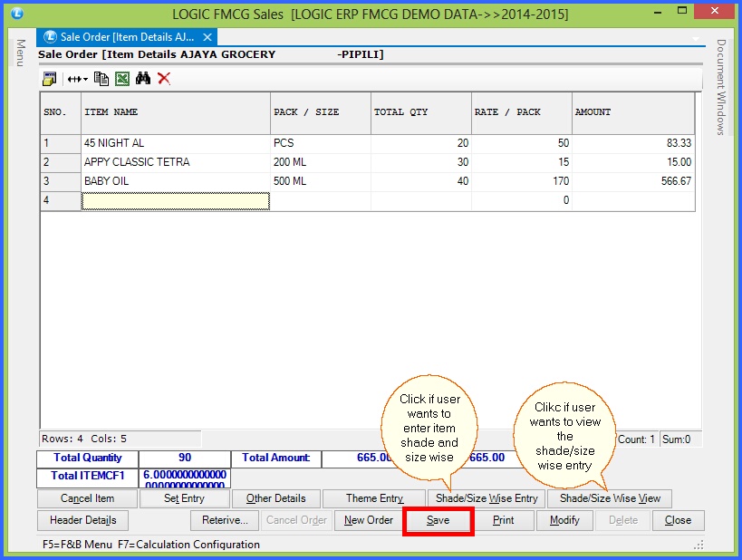
Task: Click the 200 ML pack size cell
Action: (x=321, y=162)
